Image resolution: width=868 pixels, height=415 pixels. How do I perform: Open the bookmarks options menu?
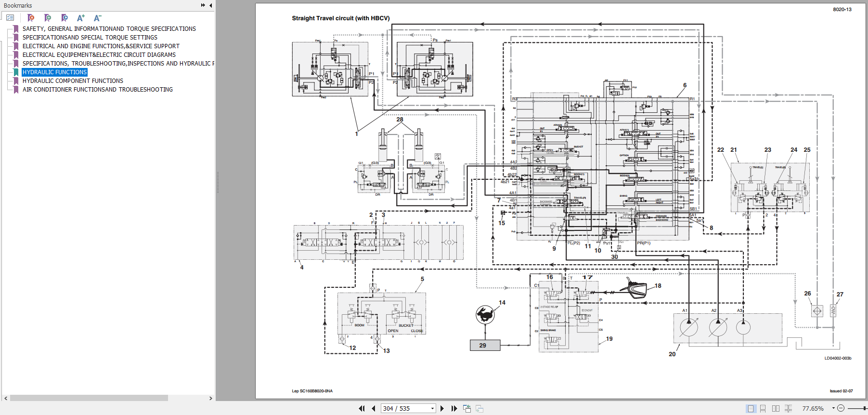(x=10, y=18)
